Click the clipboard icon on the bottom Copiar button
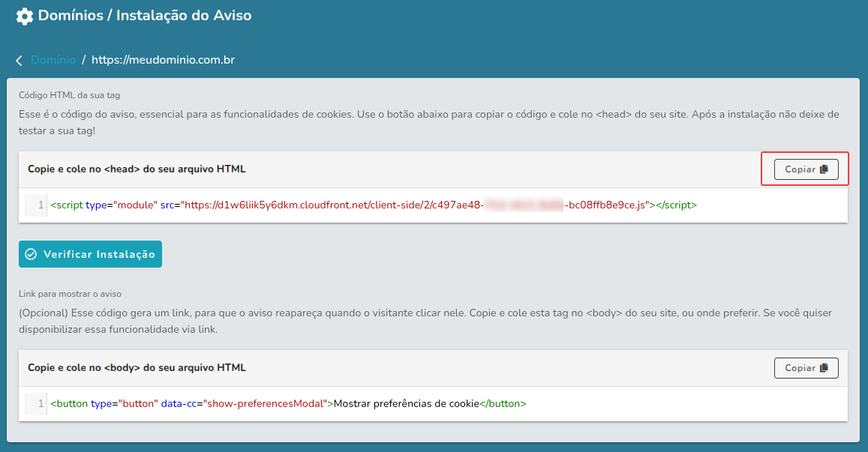Screen dimensions: 868x452 click(x=822, y=367)
